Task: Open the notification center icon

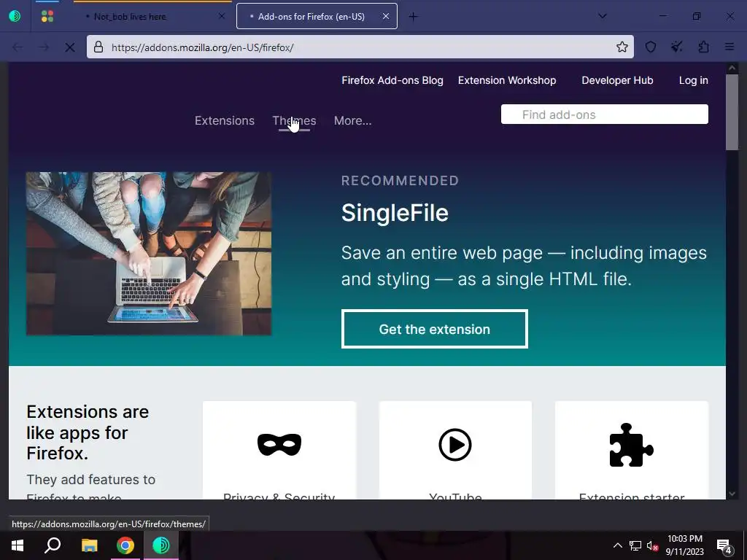Action: click(x=724, y=546)
